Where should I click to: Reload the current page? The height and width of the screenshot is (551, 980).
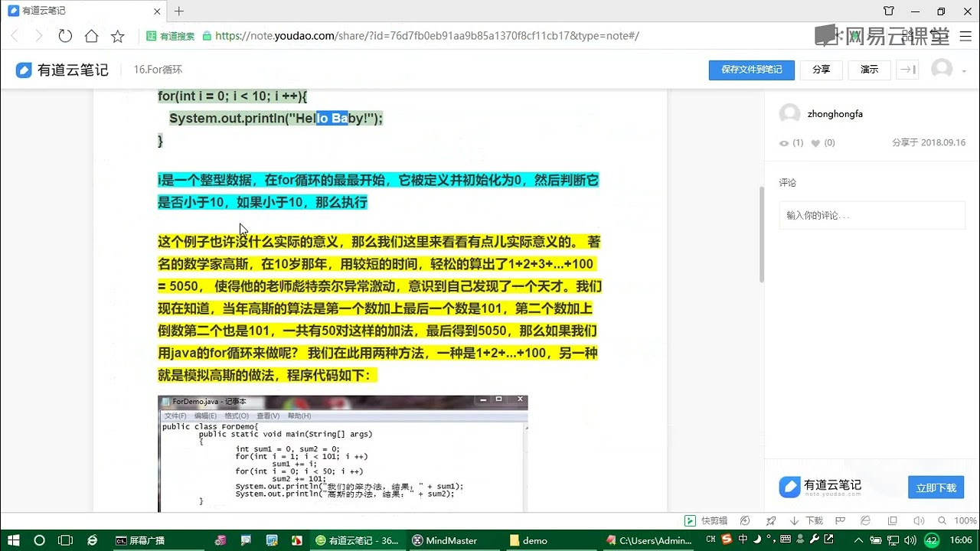pos(65,36)
